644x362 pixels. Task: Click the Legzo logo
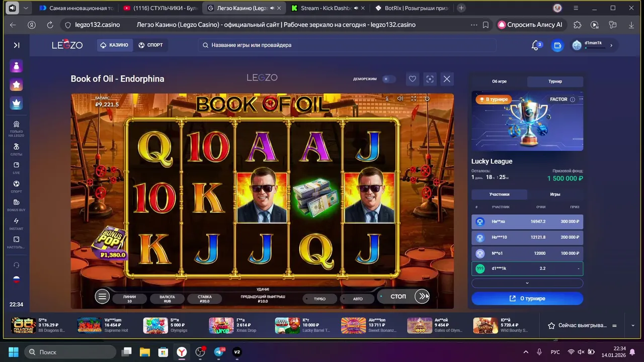point(67,45)
